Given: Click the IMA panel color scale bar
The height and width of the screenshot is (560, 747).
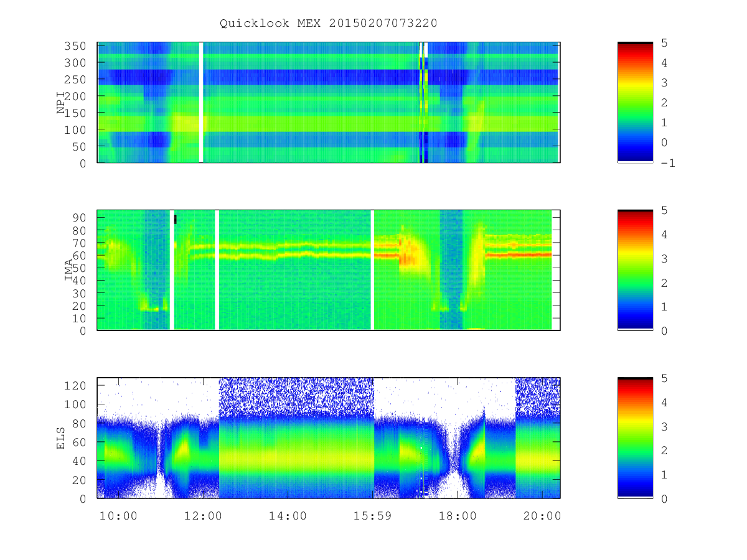Looking at the screenshot, I should point(635,270).
